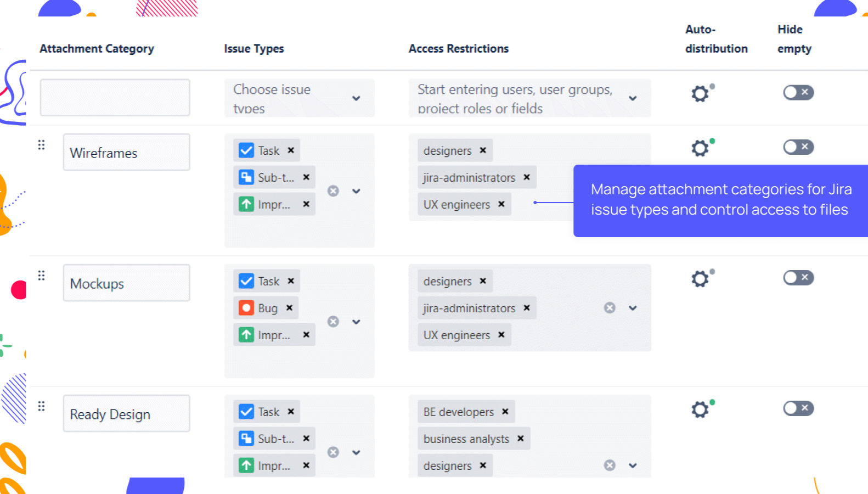Toggle Hide empty for Wireframes
This screenshot has width=868, height=494.
(798, 147)
